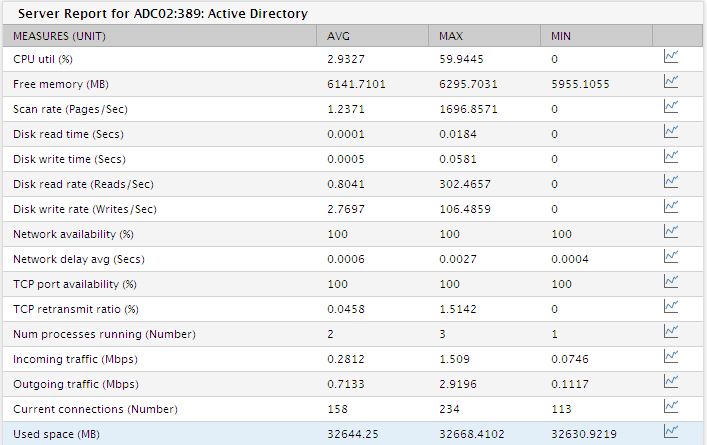The image size is (707, 445).
Task: Click the Current connections max 234
Action: click(450, 409)
